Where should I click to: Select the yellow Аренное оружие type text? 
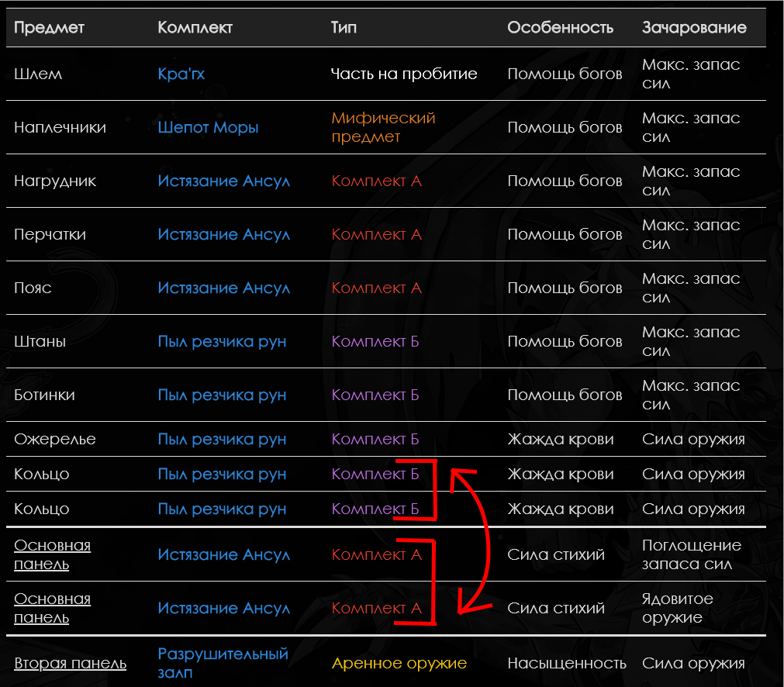[399, 663]
